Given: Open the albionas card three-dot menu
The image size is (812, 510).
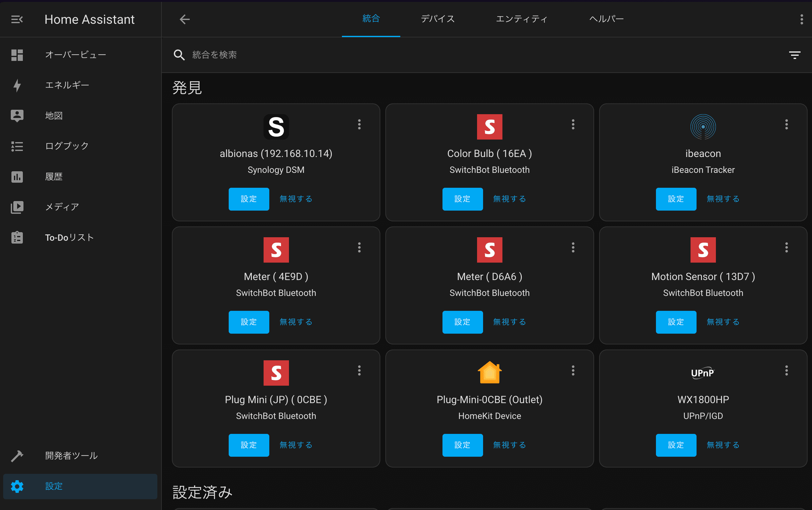Looking at the screenshot, I should [x=359, y=124].
